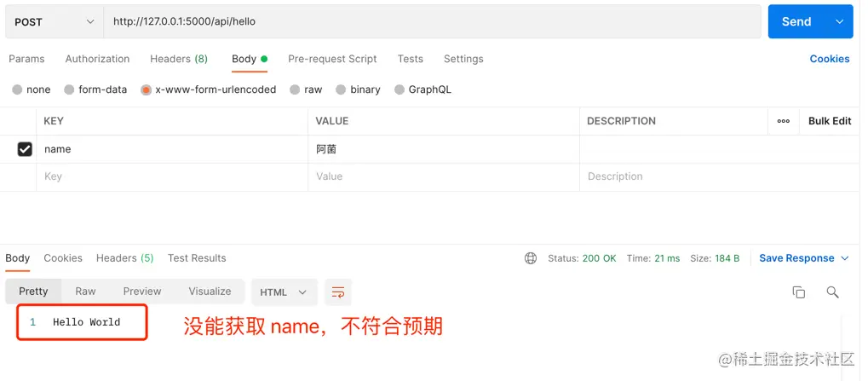Select the response Body tab
This screenshot has width=868, height=381.
[x=18, y=258]
